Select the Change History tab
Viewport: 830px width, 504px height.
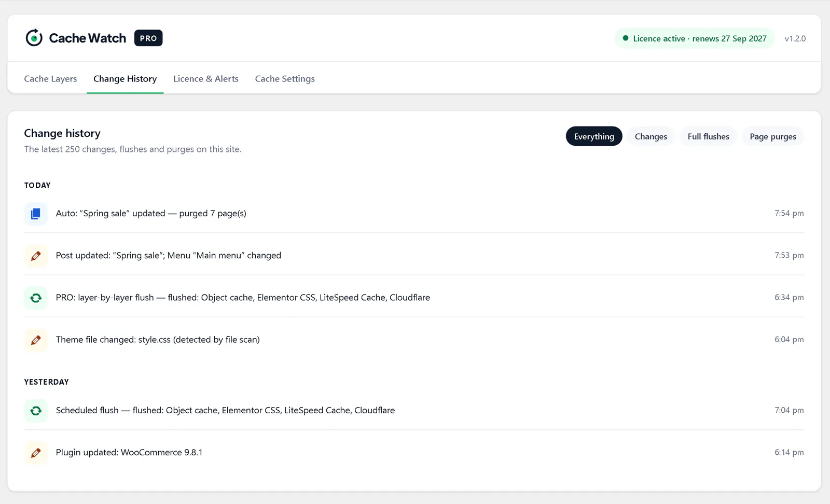click(125, 79)
